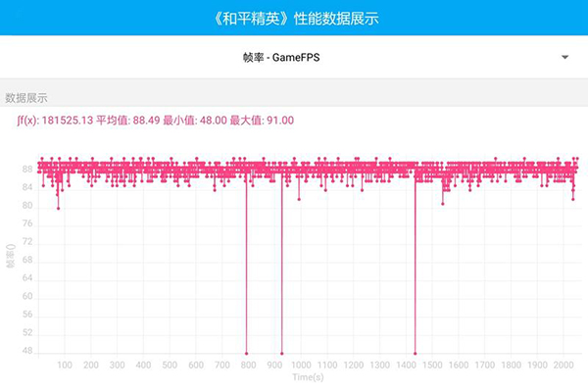Click the 64 label on the frame-rate axis
Image resolution: width=588 pixels, height=392 pixels.
26,278
